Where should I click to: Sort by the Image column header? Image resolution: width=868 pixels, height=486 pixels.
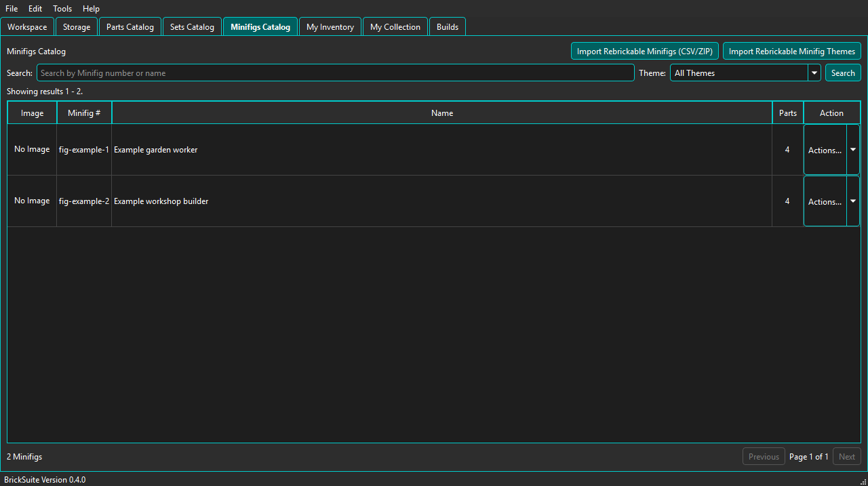(x=32, y=113)
